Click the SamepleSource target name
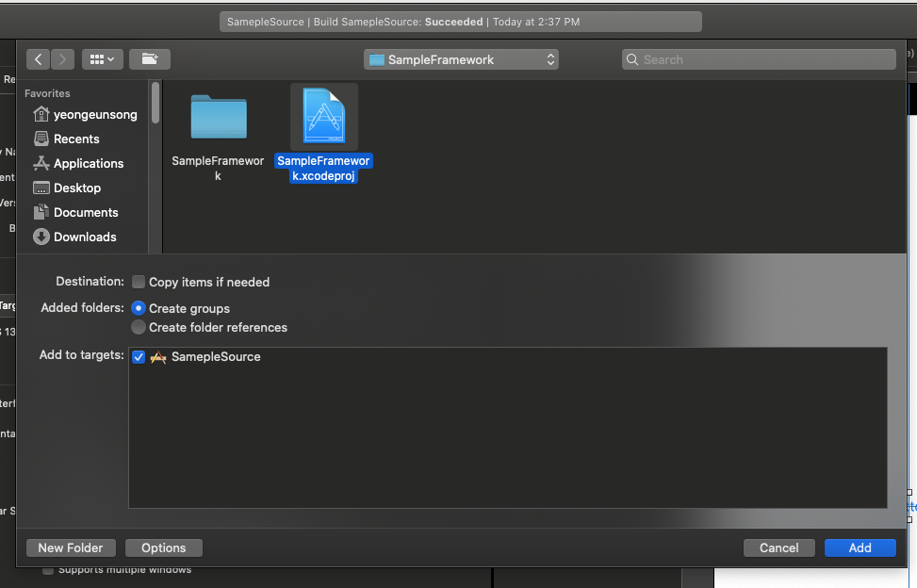 click(216, 356)
